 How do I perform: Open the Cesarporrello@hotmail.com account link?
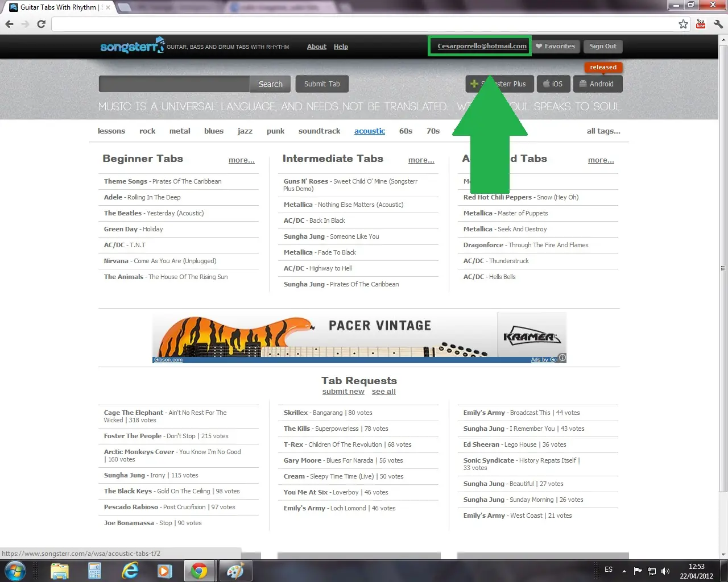coord(482,46)
